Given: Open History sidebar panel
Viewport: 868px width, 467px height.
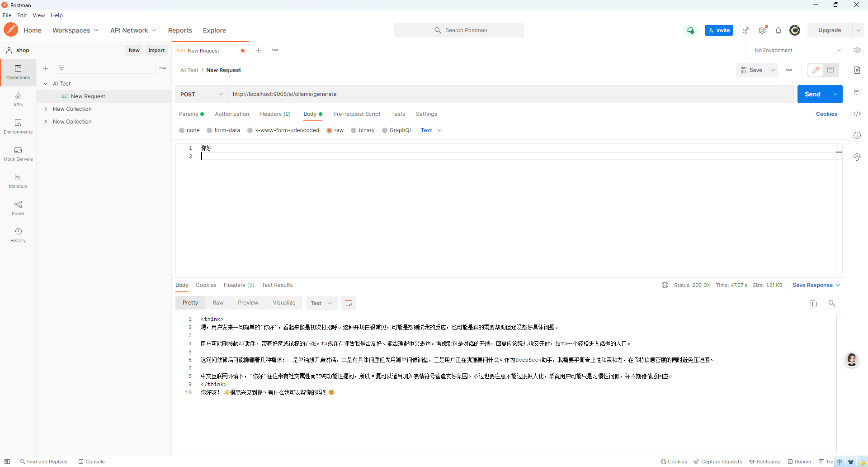Looking at the screenshot, I should 18,235.
